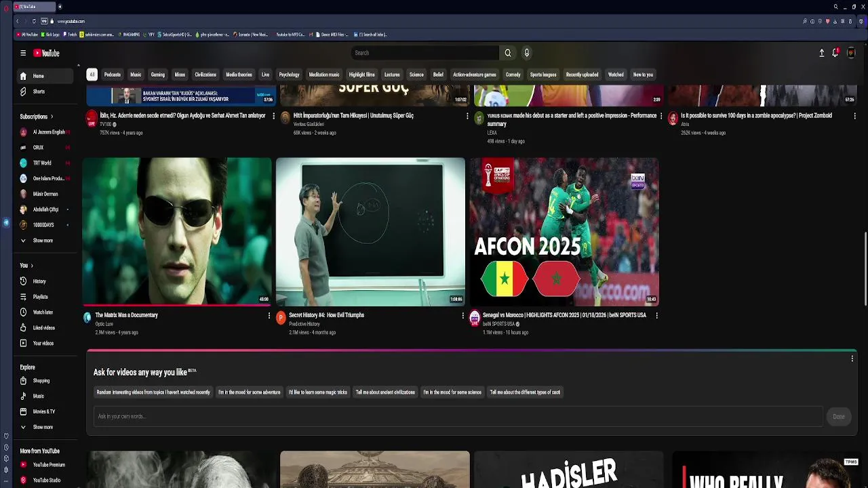The width and height of the screenshot is (868, 488).
Task: Select the Gaming filter chip
Action: pyautogui.click(x=158, y=75)
